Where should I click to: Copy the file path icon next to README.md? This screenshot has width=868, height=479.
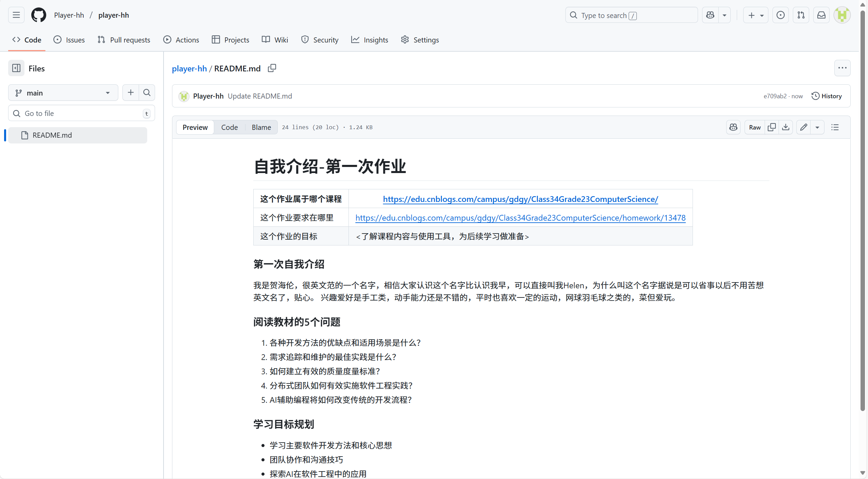272,68
